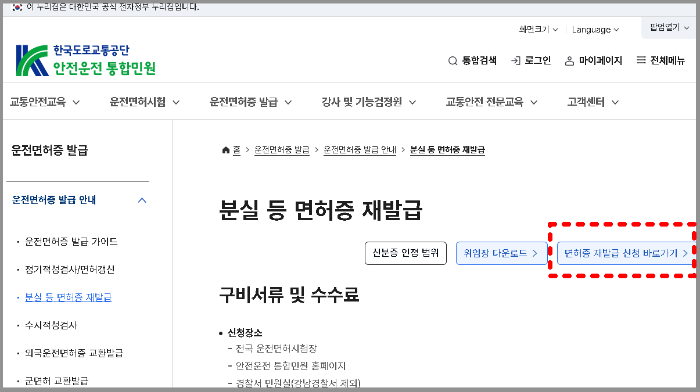
Task: Select 군면허 교환발급 in sidebar
Action: pos(56,381)
